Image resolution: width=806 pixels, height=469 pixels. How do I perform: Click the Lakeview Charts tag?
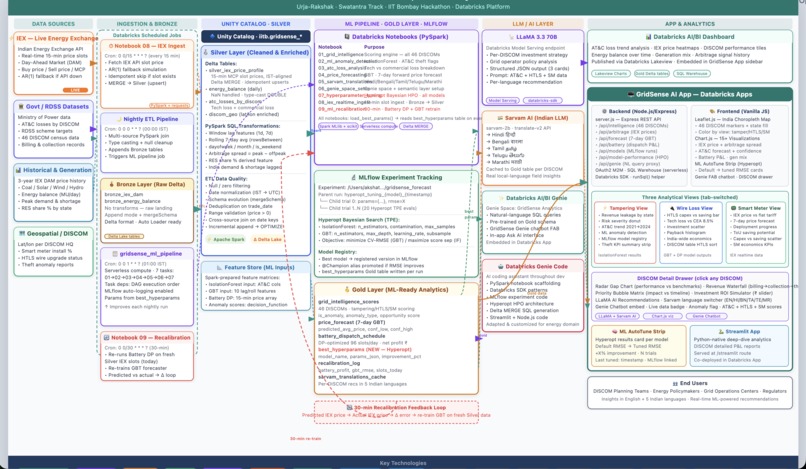click(611, 74)
